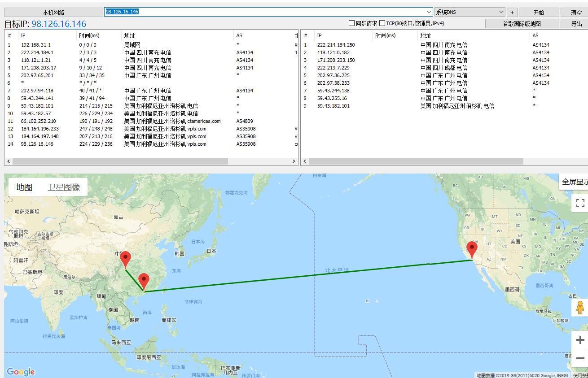Click the Los Angeles map pin

(472, 249)
